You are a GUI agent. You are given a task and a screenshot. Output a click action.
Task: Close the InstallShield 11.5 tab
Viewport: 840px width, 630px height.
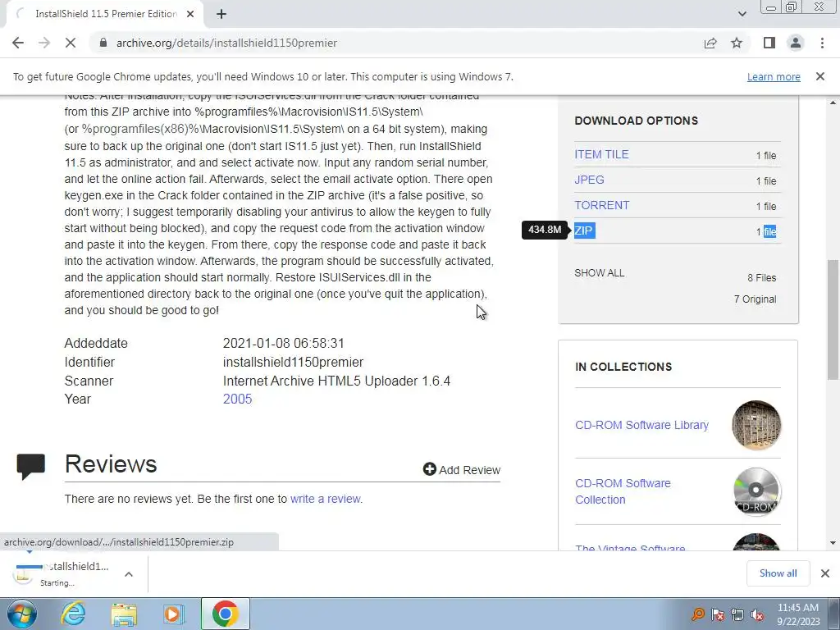click(190, 14)
